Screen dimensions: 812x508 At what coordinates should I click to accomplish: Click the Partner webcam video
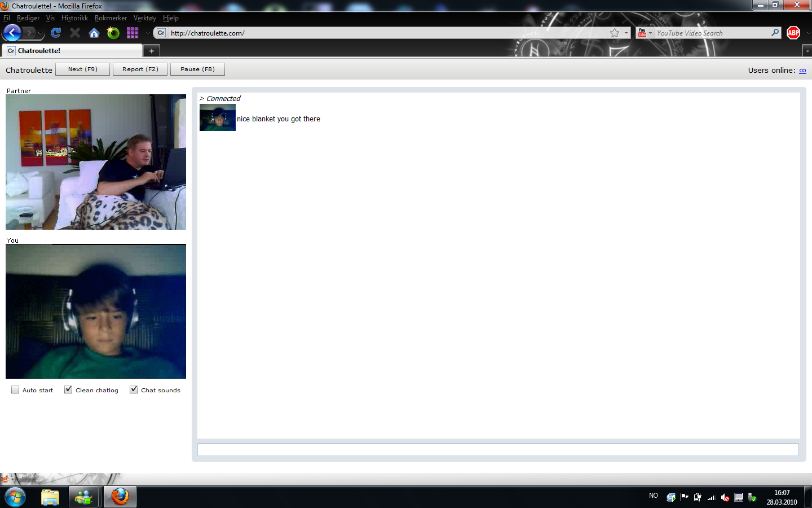point(96,162)
